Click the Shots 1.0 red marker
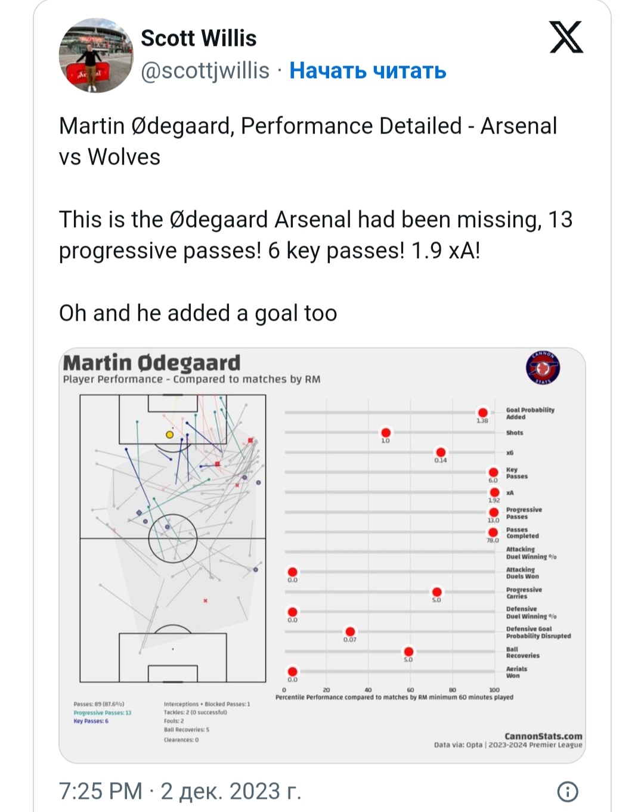644x812 pixels. (x=386, y=432)
